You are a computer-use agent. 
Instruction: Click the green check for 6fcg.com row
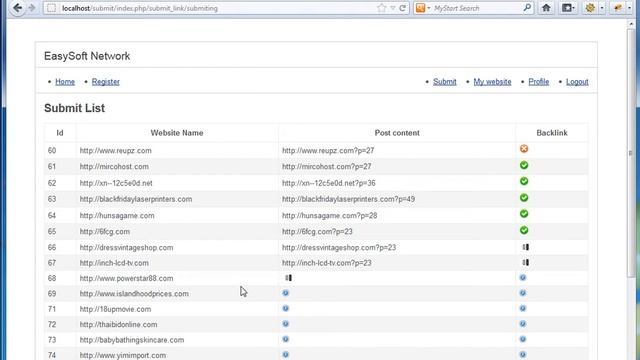[524, 230]
